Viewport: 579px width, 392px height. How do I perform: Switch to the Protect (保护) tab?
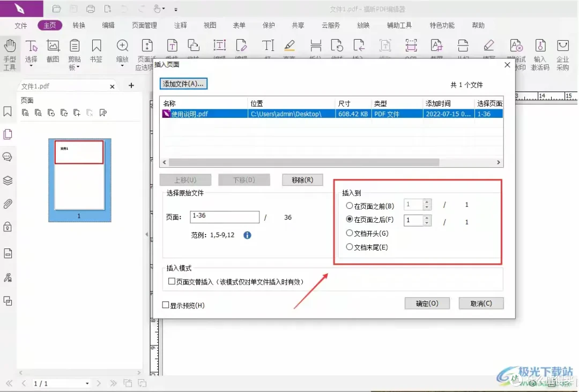click(269, 26)
